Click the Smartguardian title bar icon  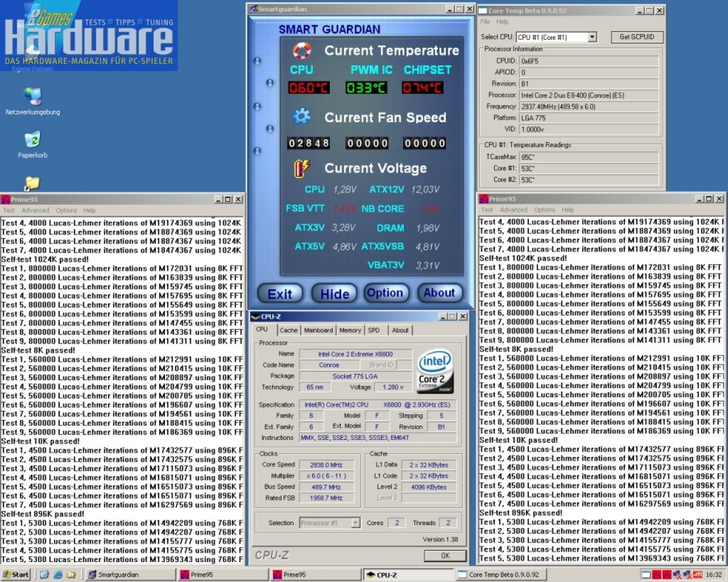pos(254,9)
